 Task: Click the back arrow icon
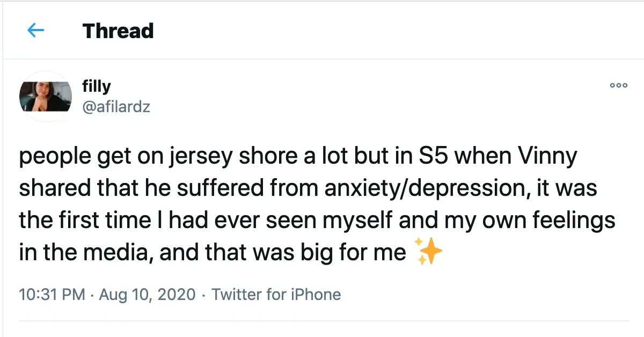click(x=35, y=31)
